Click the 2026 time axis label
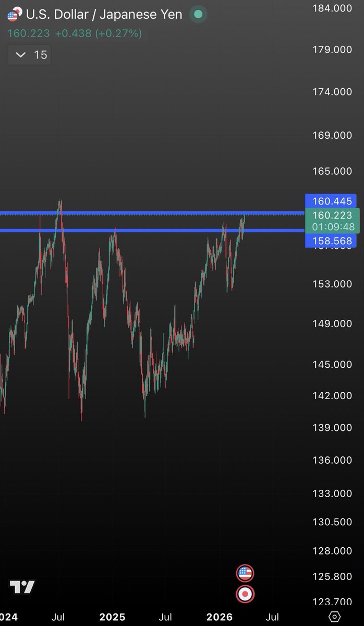Viewport: 364px width, 626px height. pos(220,617)
